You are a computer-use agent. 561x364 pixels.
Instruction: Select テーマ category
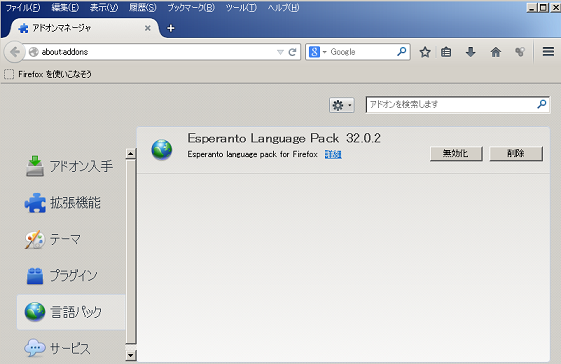coord(72,239)
